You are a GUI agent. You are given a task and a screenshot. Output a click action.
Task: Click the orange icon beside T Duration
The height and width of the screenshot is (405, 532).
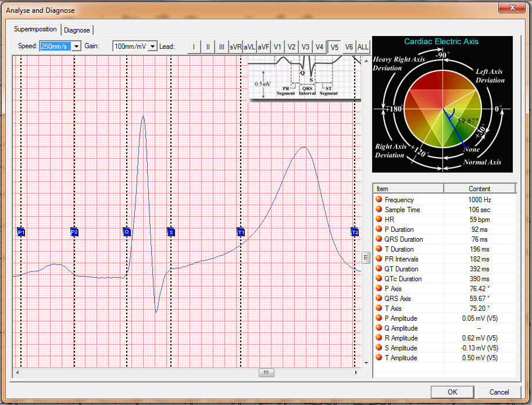[x=379, y=249]
